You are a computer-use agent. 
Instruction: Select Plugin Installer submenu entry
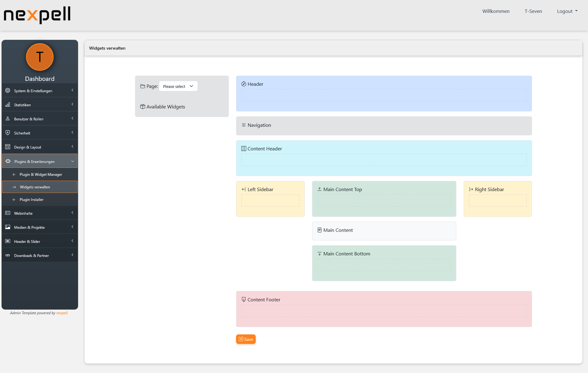[x=32, y=199]
